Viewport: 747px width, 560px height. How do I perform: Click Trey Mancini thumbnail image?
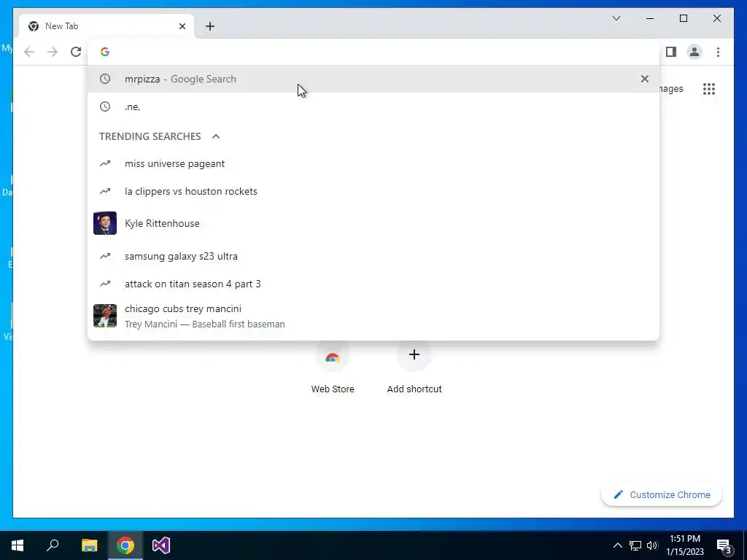105,316
